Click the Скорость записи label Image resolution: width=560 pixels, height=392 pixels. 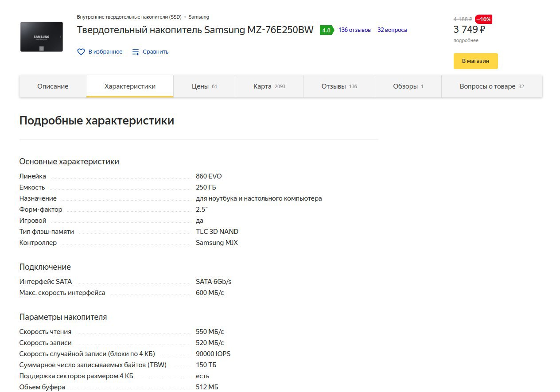tap(46, 343)
